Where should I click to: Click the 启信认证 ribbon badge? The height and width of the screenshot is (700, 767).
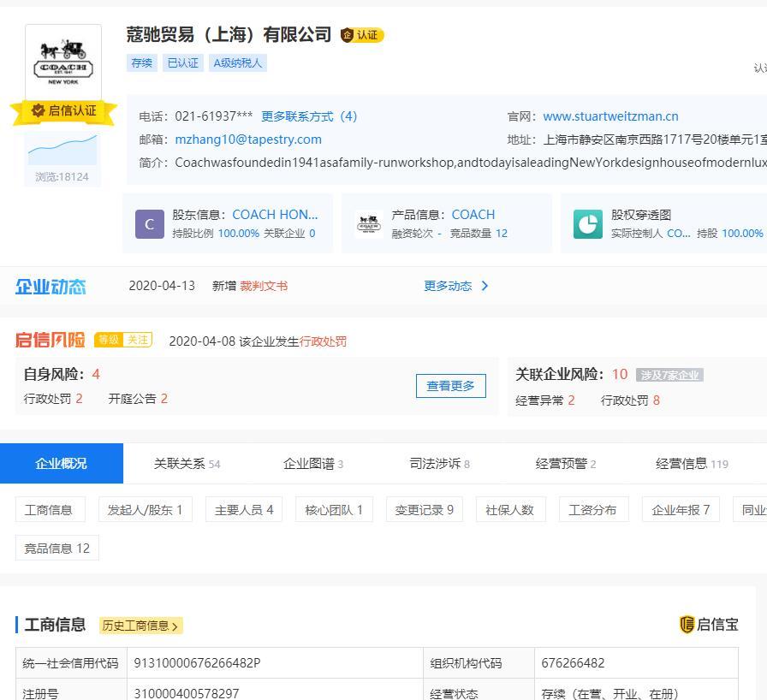pos(64,110)
